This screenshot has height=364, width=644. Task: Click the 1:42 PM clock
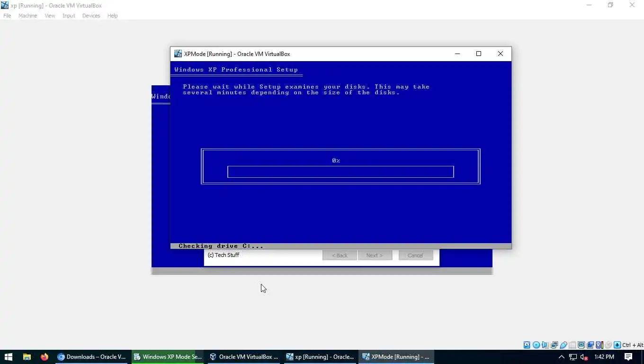click(x=604, y=357)
